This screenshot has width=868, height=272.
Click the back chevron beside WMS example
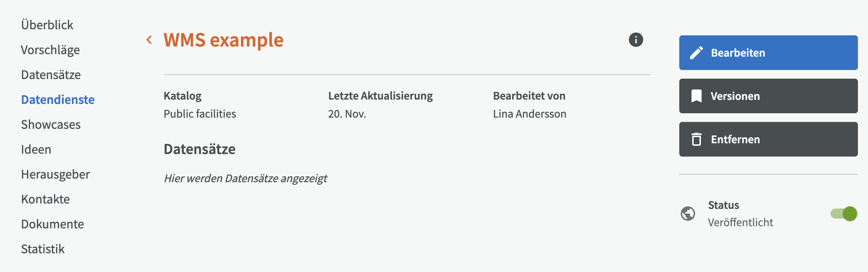pos(149,40)
